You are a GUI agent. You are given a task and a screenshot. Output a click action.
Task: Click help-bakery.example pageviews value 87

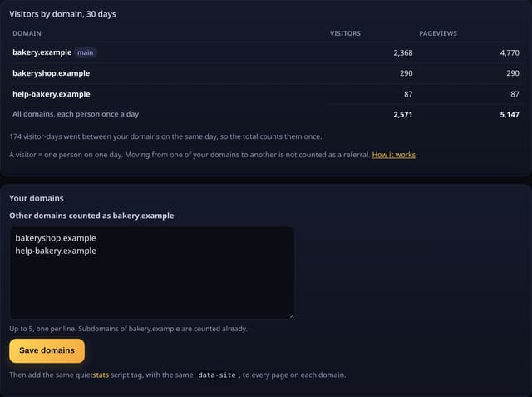click(515, 94)
